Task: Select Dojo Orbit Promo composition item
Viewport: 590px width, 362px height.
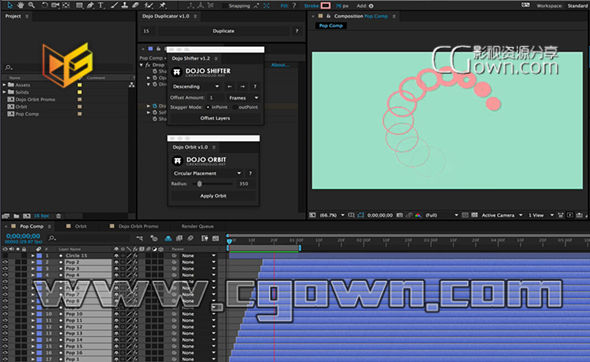Action: click(x=35, y=99)
